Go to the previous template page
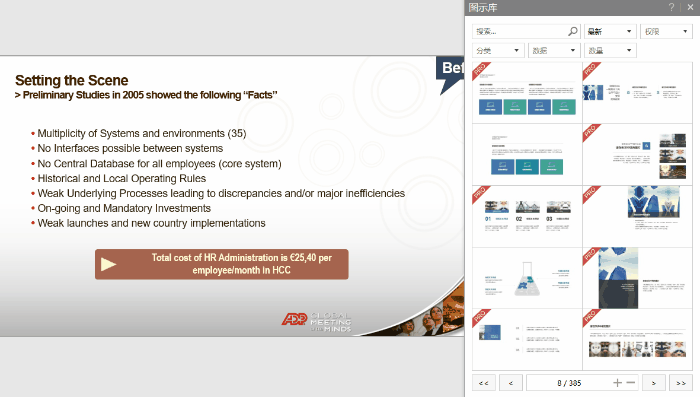This screenshot has height=397, width=700. click(511, 383)
